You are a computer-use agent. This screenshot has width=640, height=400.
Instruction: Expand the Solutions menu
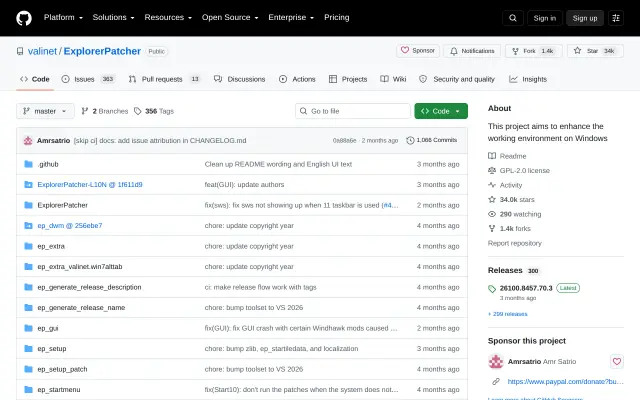pos(113,18)
